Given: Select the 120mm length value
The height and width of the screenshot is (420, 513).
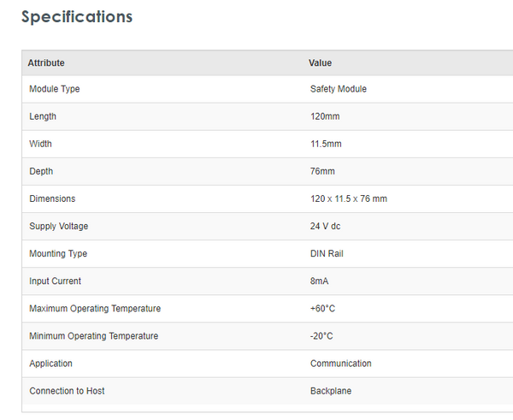Looking at the screenshot, I should (325, 116).
